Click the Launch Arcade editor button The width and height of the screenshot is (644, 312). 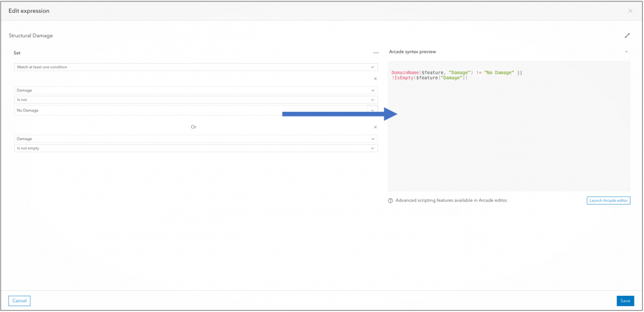click(608, 201)
